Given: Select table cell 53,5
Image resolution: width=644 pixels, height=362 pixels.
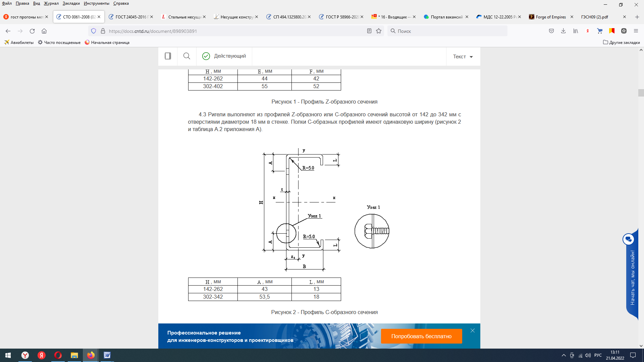Looking at the screenshot, I should tap(265, 297).
